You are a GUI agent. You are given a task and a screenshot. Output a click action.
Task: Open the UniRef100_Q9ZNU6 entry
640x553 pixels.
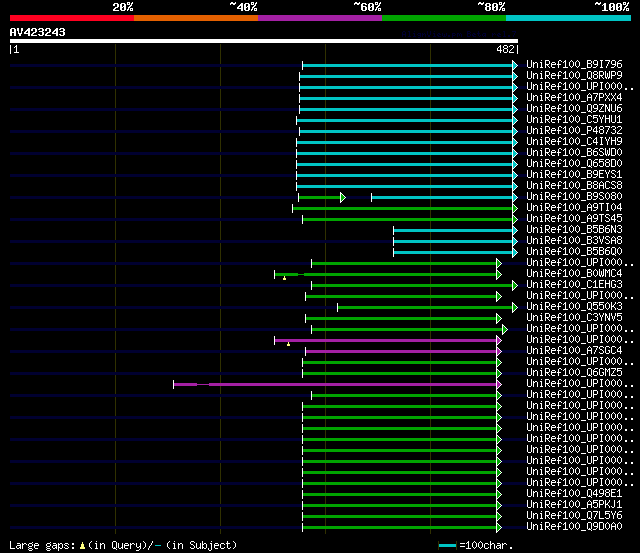coord(574,109)
